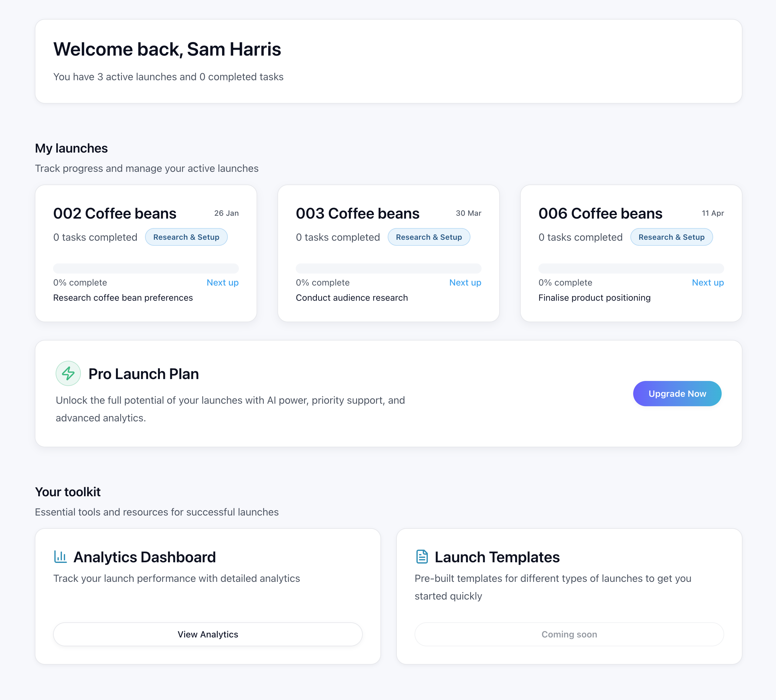Image resolution: width=776 pixels, height=700 pixels.
Task: Click the Launch Templates document icon
Action: click(422, 557)
